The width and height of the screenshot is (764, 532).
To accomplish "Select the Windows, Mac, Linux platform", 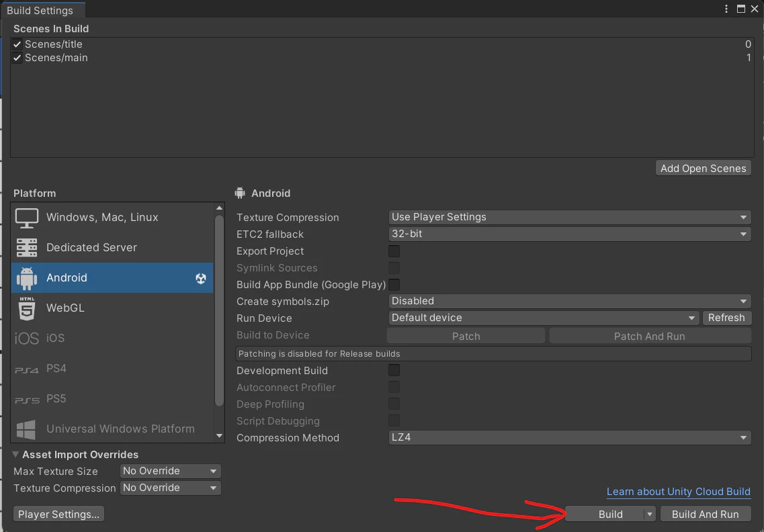I will (x=112, y=218).
